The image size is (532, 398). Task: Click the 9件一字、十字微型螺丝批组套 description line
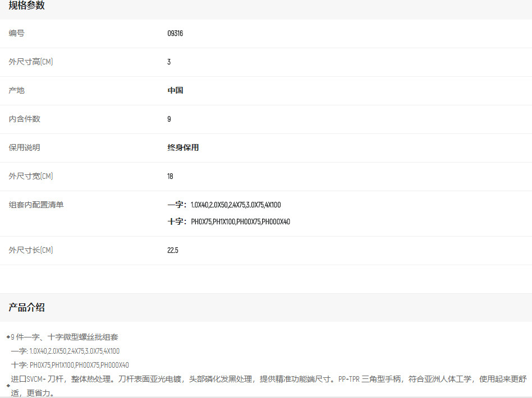tap(65, 337)
